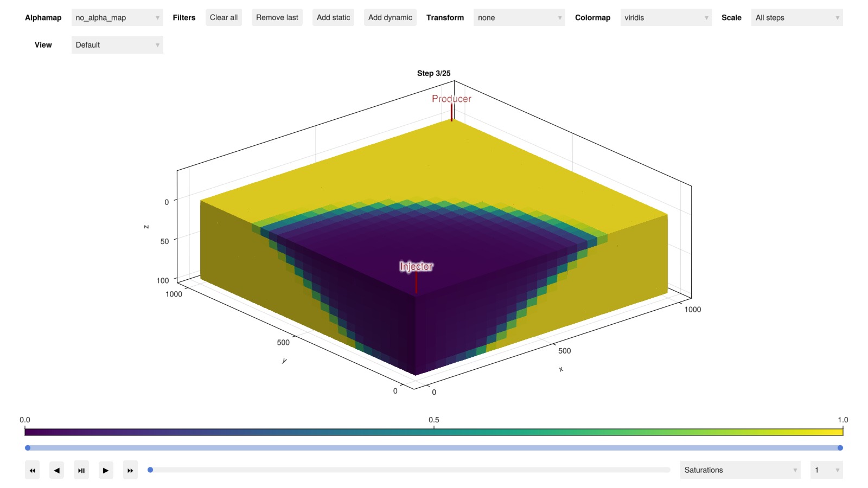Image resolution: width=868 pixels, height=488 pixels.
Task: Click the Clear all filters button
Action: pos(224,17)
